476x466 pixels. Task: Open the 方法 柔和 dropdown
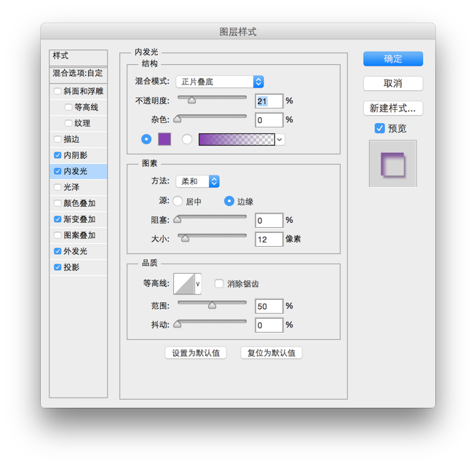coord(197,181)
